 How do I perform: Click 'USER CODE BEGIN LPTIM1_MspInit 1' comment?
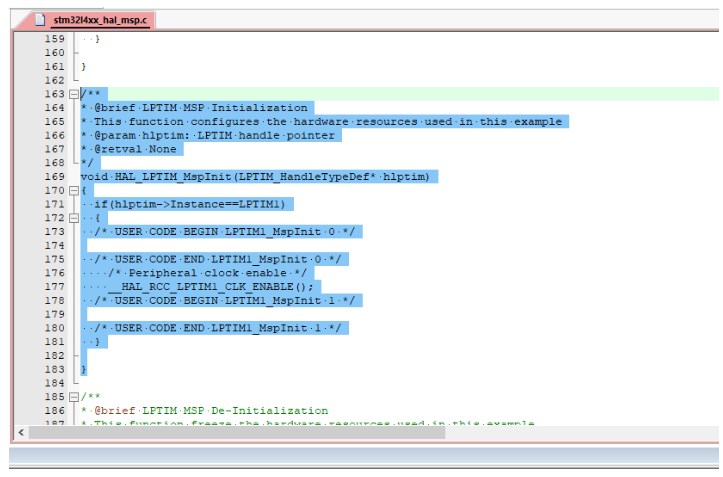click(225, 301)
